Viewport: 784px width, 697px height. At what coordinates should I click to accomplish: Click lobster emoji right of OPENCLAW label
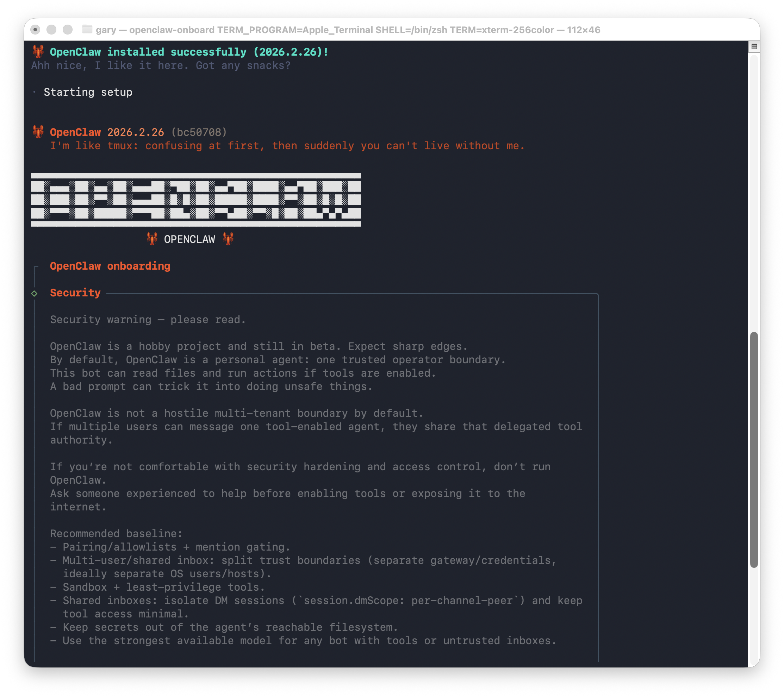pyautogui.click(x=228, y=239)
